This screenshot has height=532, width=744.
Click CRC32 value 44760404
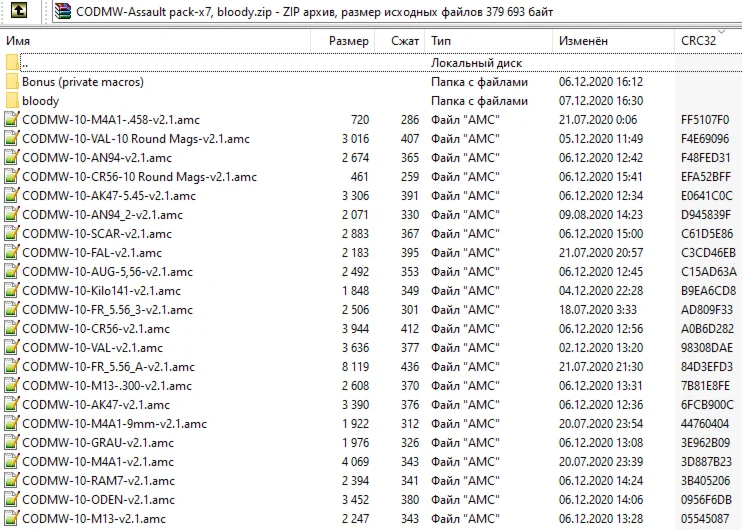click(x=705, y=423)
